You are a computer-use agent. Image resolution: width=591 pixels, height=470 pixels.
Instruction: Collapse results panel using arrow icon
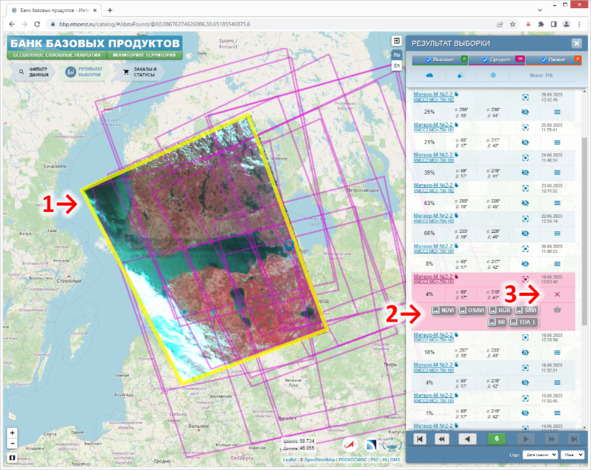click(397, 41)
